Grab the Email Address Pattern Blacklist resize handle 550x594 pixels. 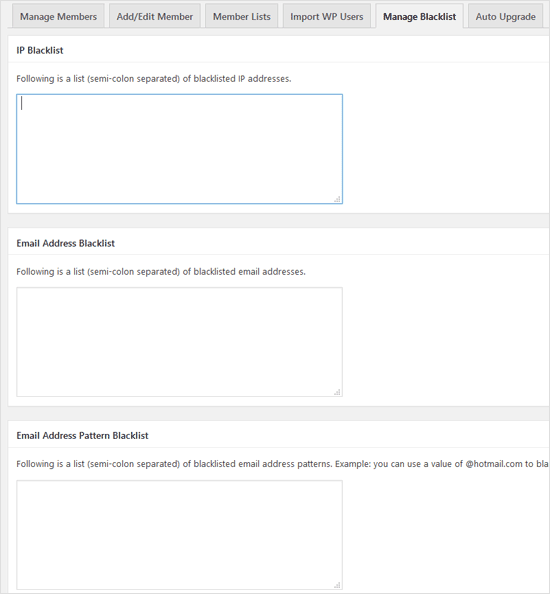337,585
